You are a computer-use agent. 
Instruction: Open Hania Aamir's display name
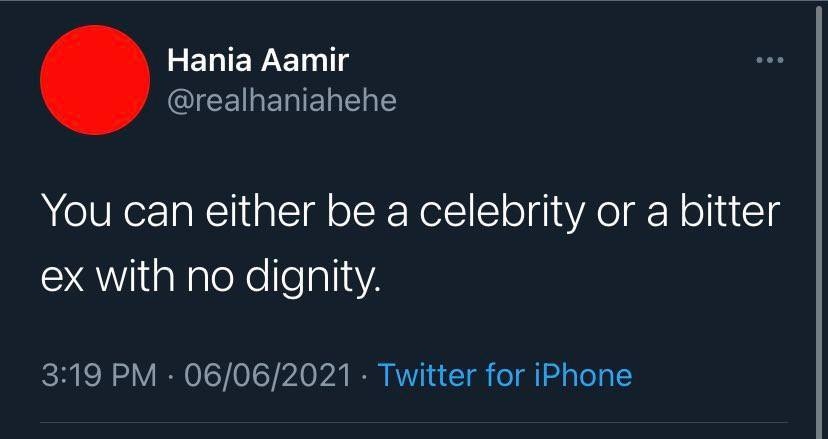(x=258, y=60)
